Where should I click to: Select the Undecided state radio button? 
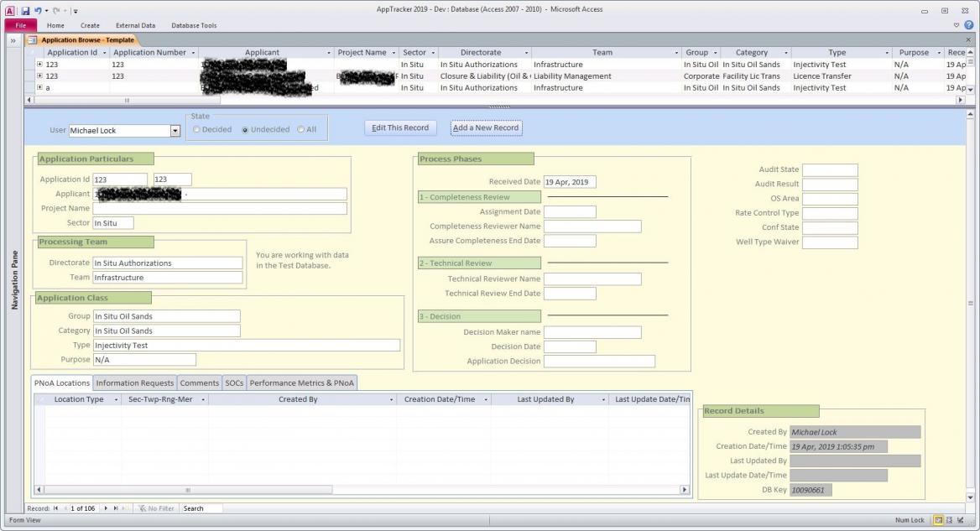point(246,130)
